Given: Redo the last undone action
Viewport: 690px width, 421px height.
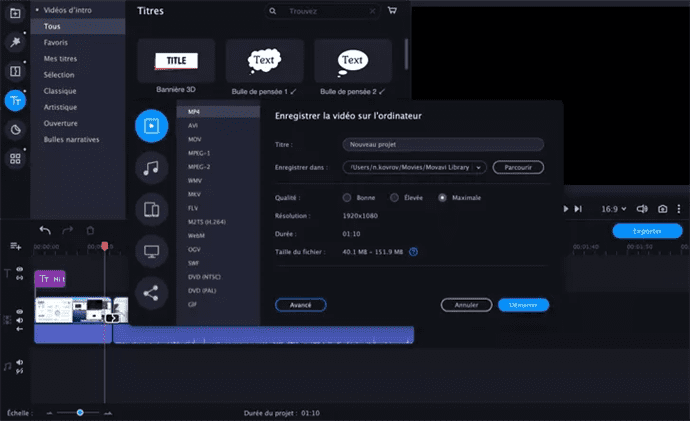Looking at the screenshot, I should point(67,230).
